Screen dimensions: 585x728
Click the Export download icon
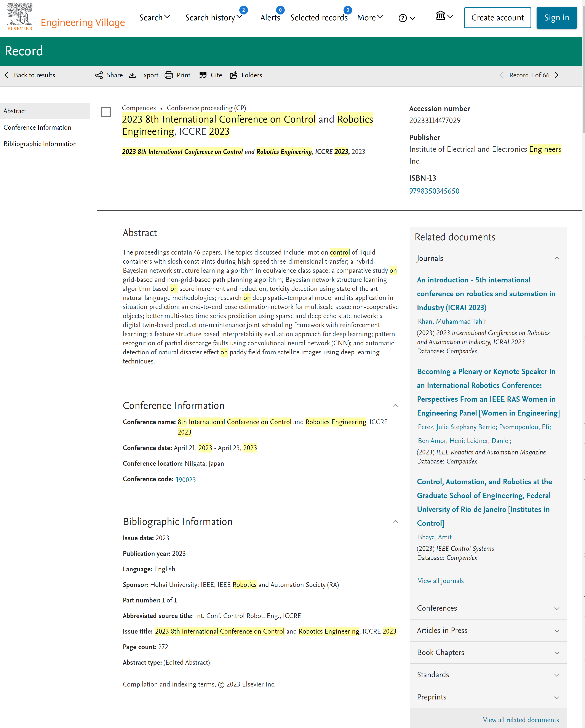coord(132,75)
